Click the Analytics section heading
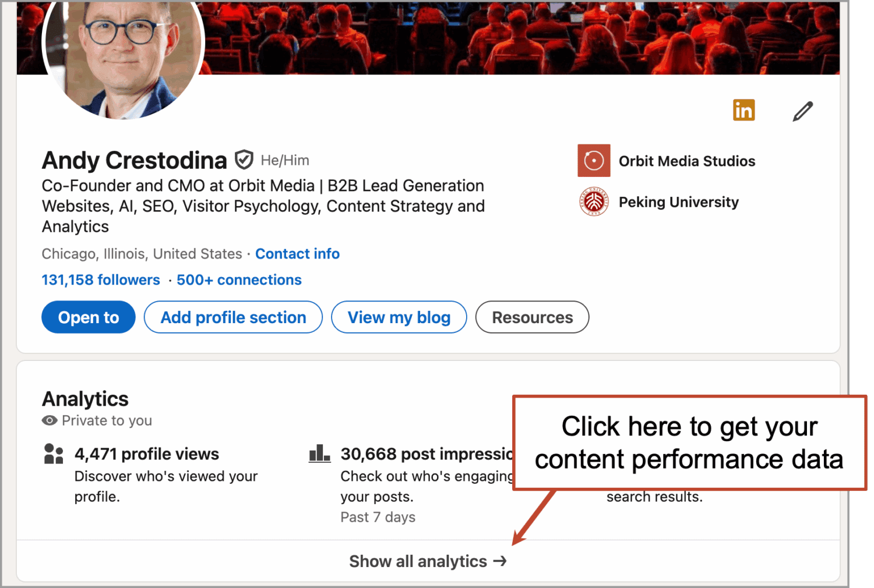874x588 pixels. 85,399
